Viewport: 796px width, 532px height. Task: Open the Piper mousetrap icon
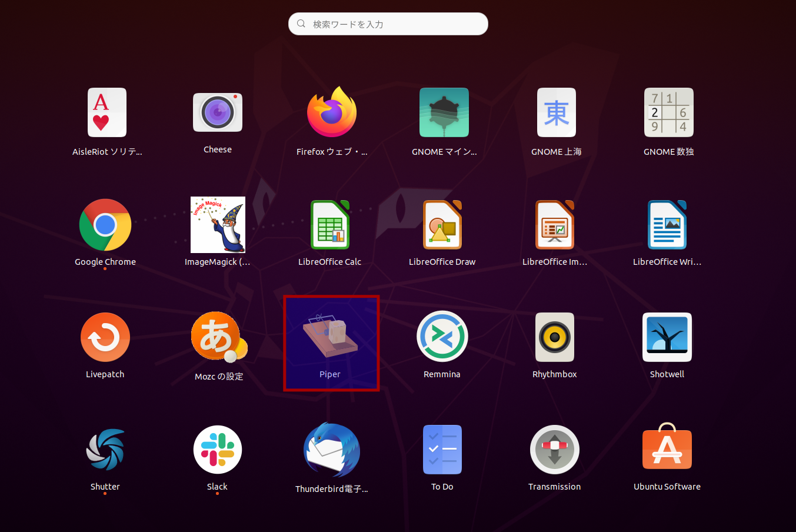pyautogui.click(x=331, y=337)
